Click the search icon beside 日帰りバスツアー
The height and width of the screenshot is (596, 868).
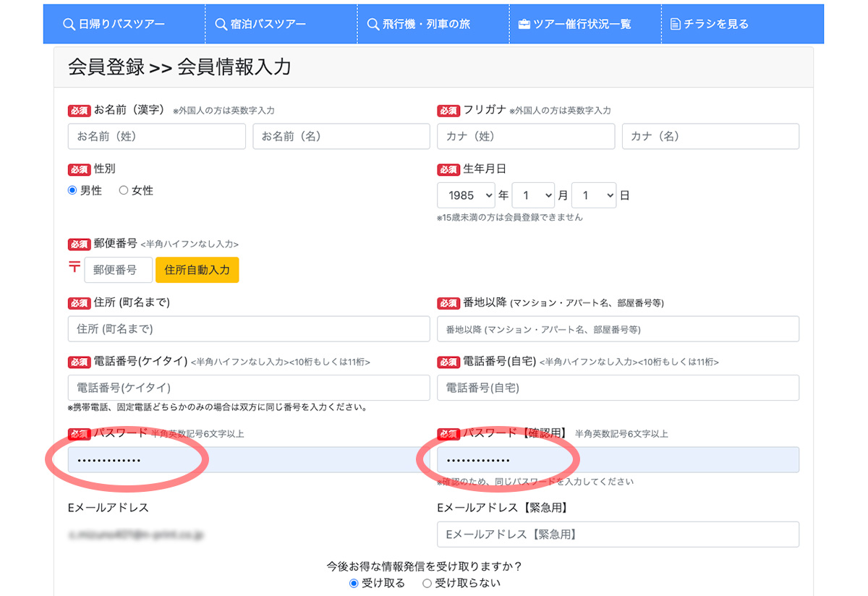[69, 23]
